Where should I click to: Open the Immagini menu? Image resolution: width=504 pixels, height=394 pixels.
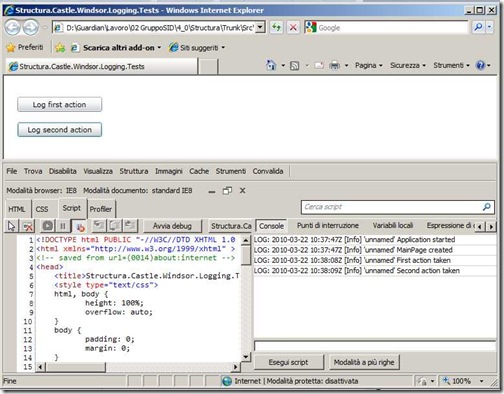click(x=169, y=171)
